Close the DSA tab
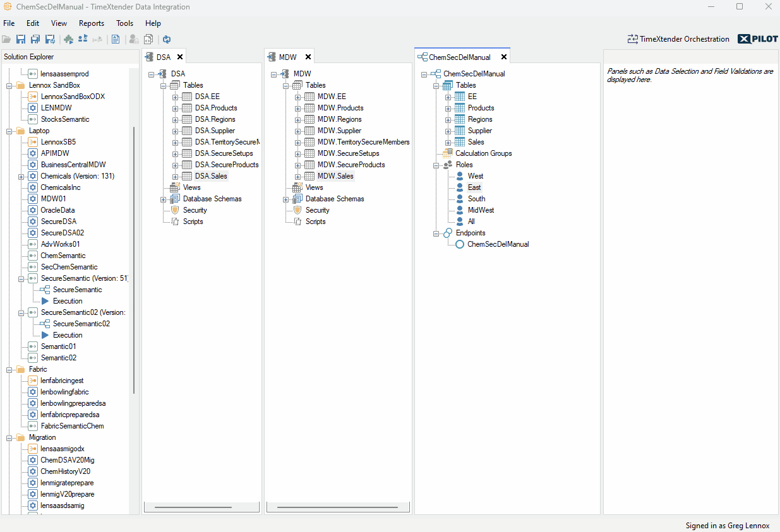 coord(180,57)
